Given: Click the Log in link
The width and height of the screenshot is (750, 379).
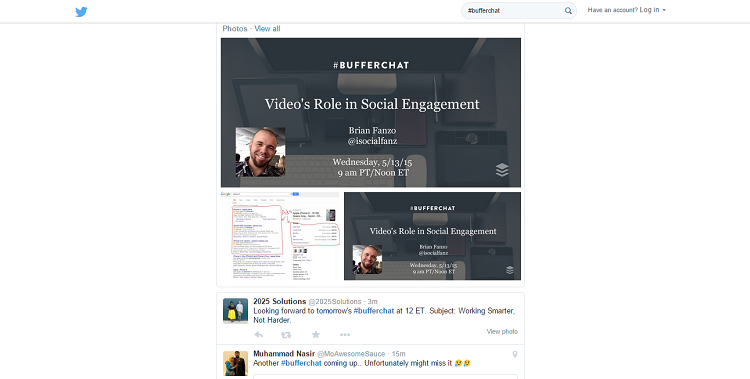Looking at the screenshot, I should coord(649,10).
